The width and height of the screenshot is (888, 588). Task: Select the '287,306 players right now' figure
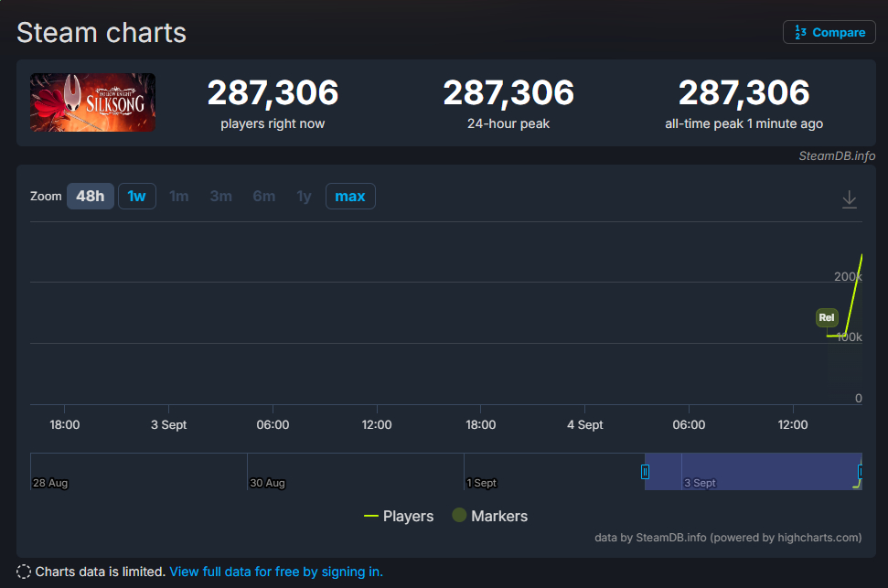pyautogui.click(x=273, y=102)
